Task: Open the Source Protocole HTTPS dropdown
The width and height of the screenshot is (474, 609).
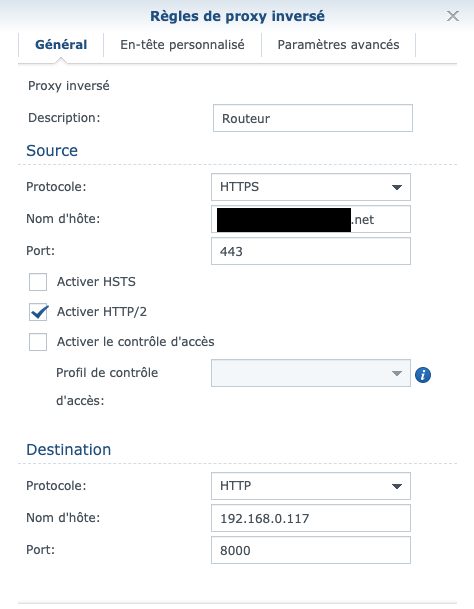Action: point(311,187)
